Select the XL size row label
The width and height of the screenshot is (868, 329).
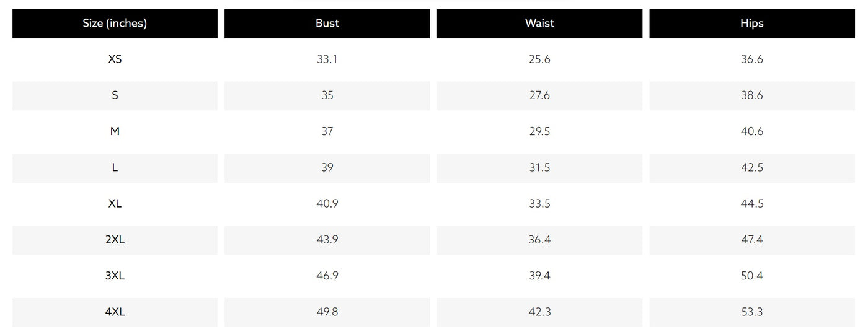(x=115, y=203)
